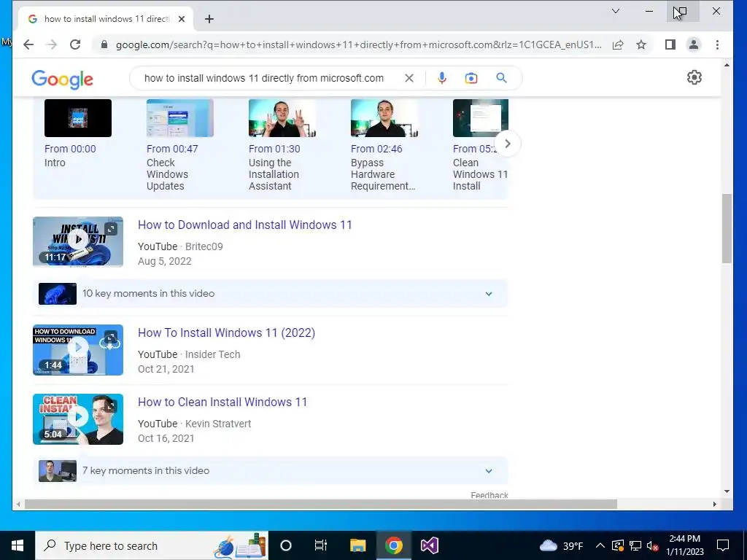Click the taskbar search box
747x560 pixels.
coord(152,545)
